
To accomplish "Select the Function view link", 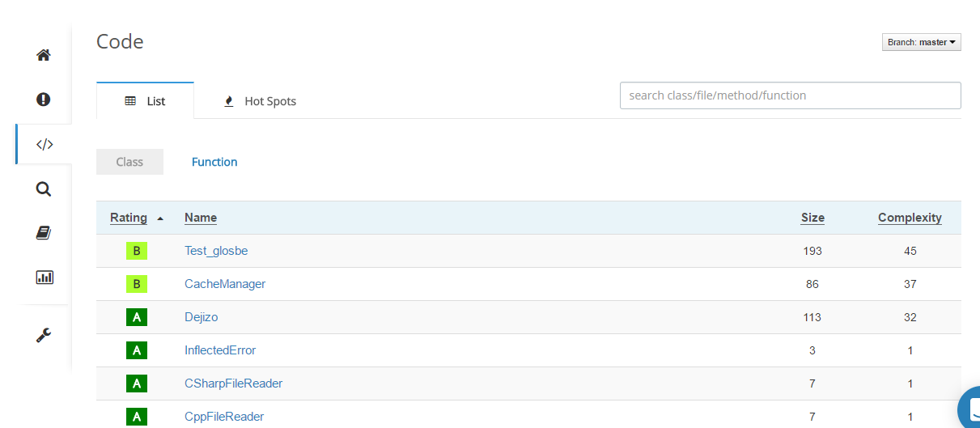I will coord(214,162).
